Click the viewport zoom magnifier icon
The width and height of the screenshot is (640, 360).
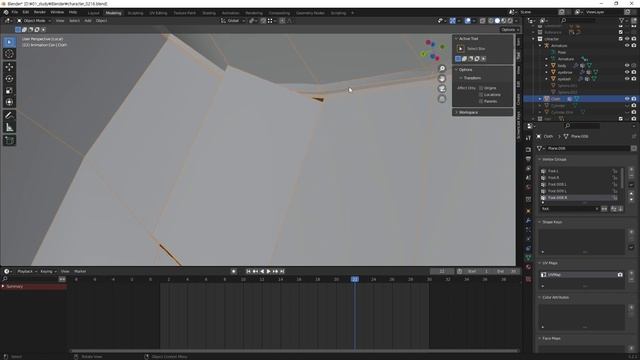point(442,69)
